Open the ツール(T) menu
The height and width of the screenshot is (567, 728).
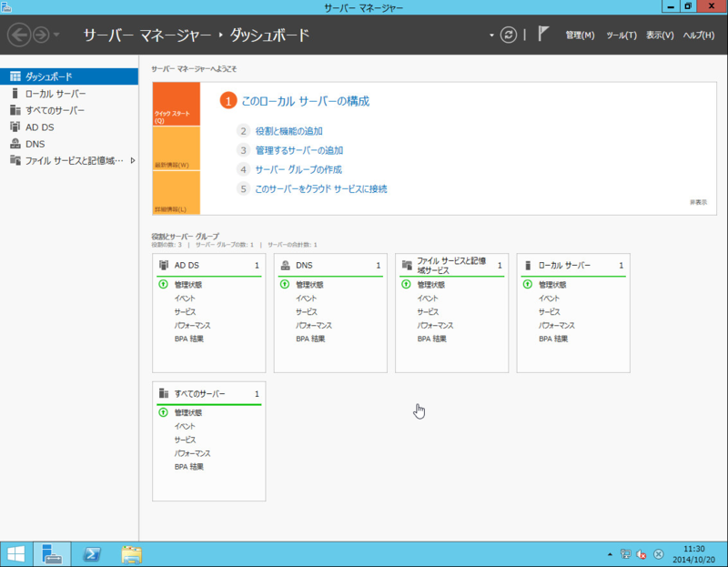[x=620, y=33]
